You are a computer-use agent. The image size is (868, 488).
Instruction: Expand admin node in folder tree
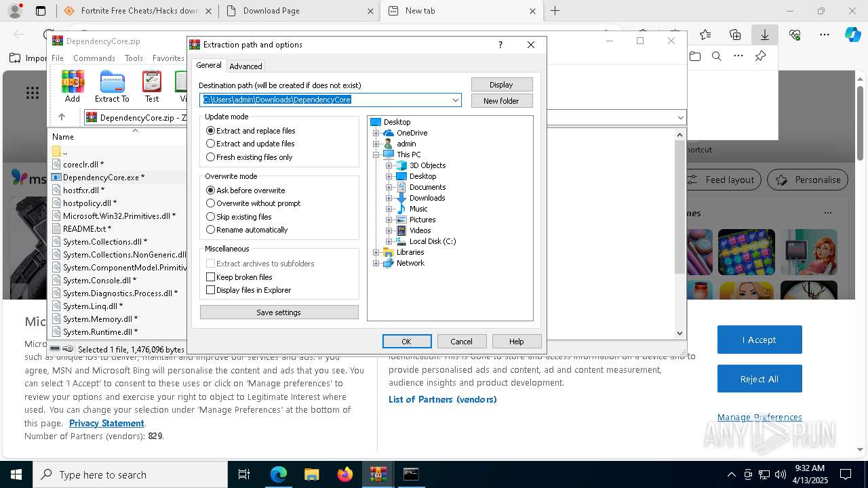(x=376, y=144)
